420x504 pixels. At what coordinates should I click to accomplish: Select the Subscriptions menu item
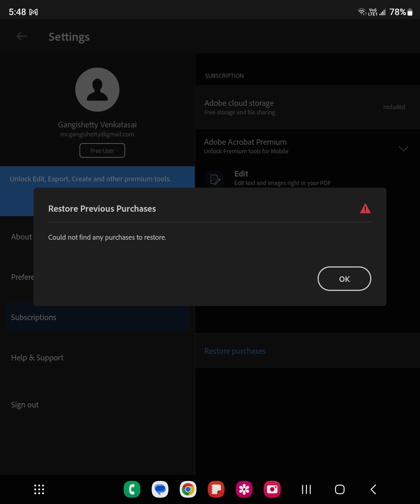coord(97,317)
